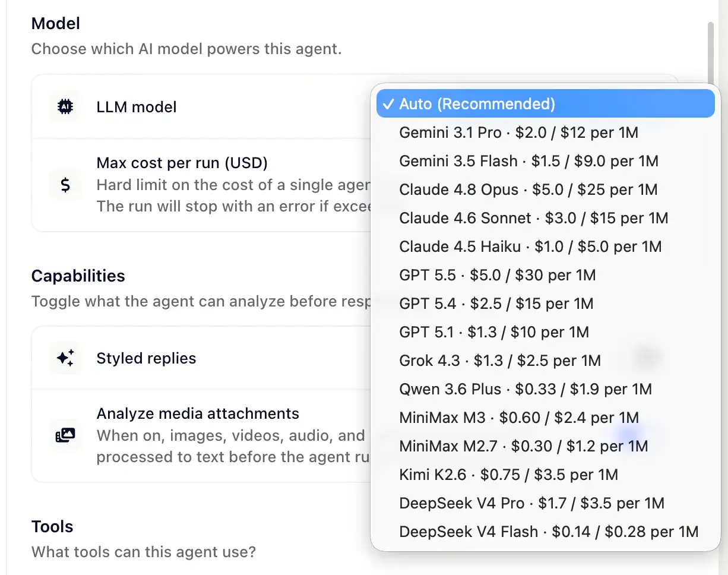Click the Model section heading

(x=56, y=24)
